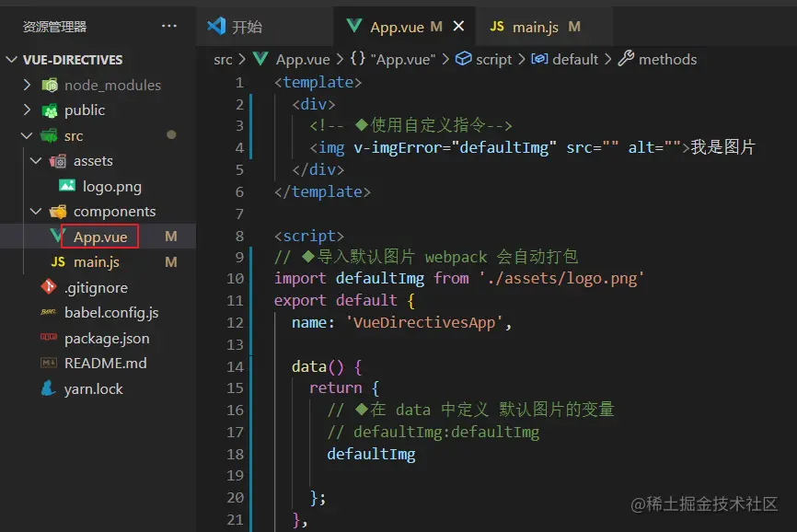
Task: Click line number 4 in the gutter
Action: 239,148
